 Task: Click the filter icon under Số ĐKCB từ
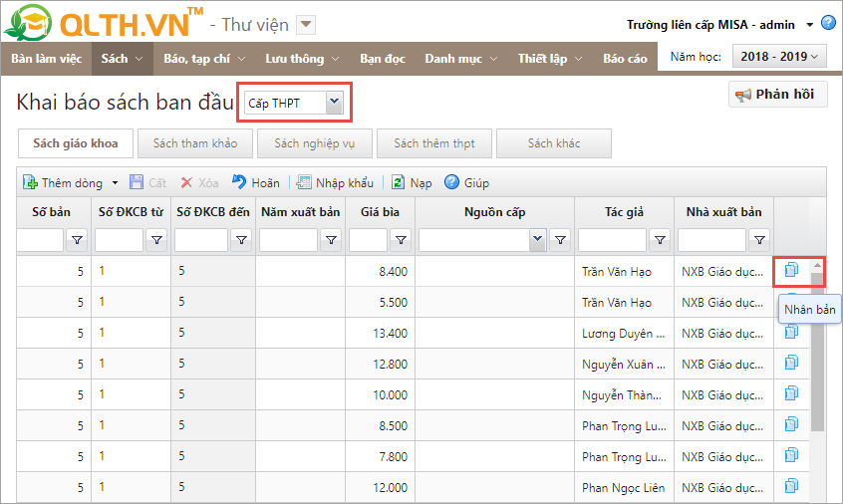156,240
